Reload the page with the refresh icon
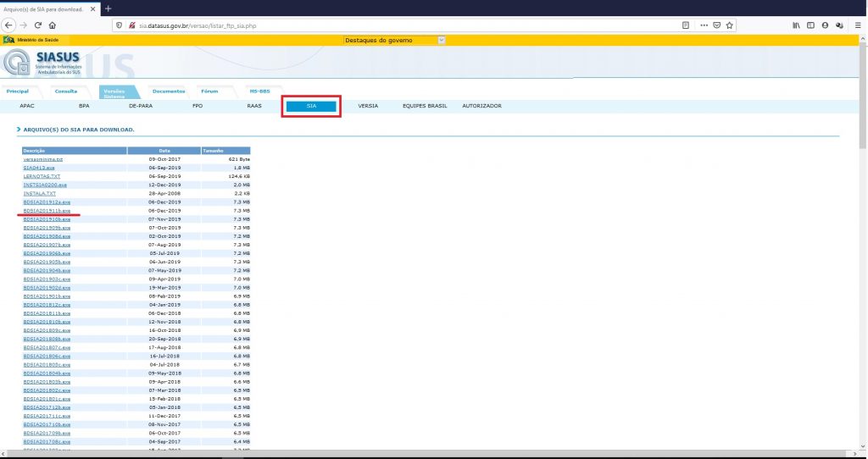 (x=38, y=25)
